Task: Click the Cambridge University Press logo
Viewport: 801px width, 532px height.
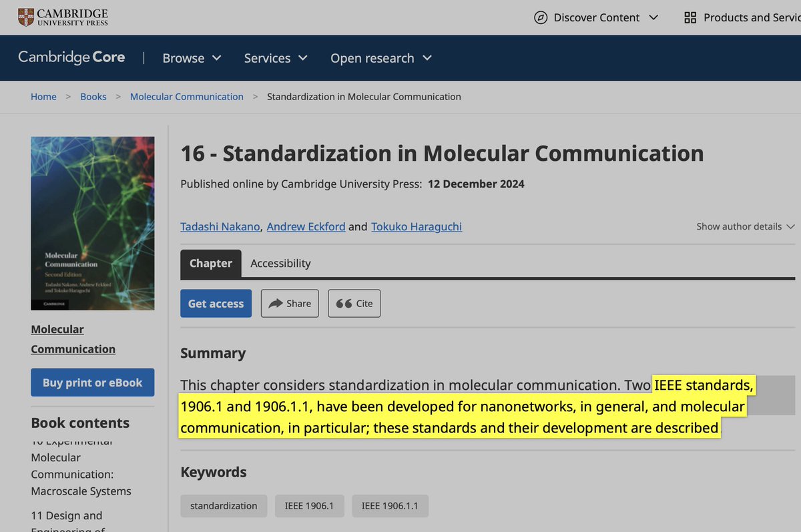Action: tap(63, 17)
